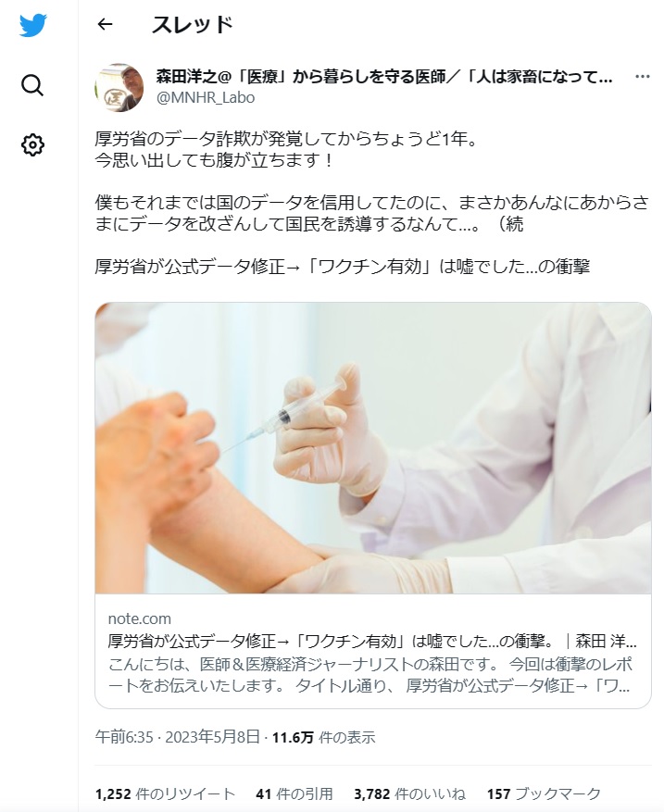Open the @MNHR_Labo handle link
Viewport: 664px width, 812px height.
click(206, 97)
